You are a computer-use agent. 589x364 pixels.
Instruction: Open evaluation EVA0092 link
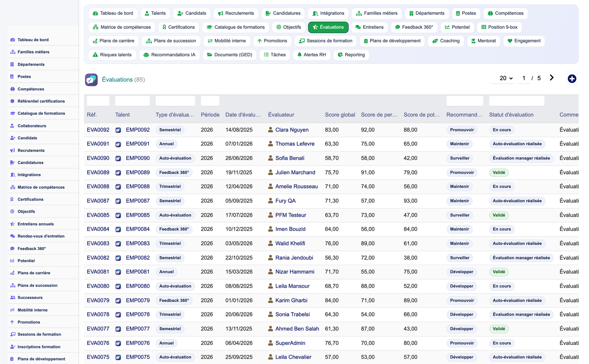(x=98, y=130)
